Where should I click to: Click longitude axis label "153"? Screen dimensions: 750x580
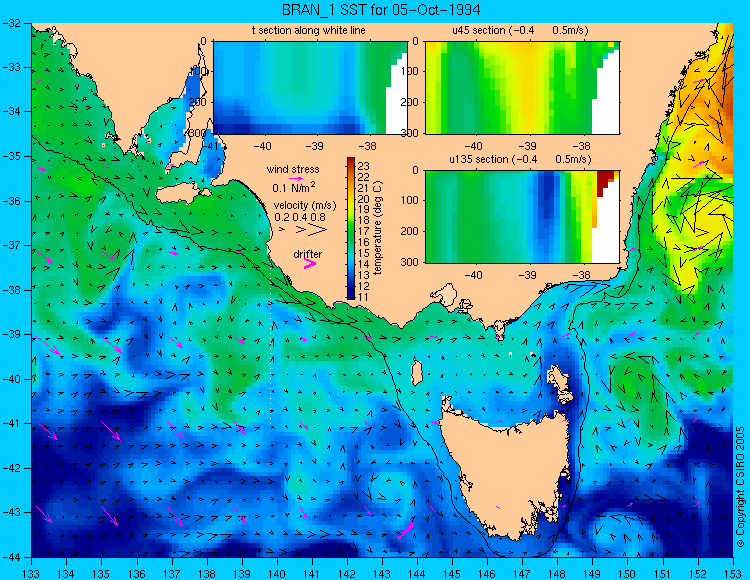pyautogui.click(x=733, y=574)
